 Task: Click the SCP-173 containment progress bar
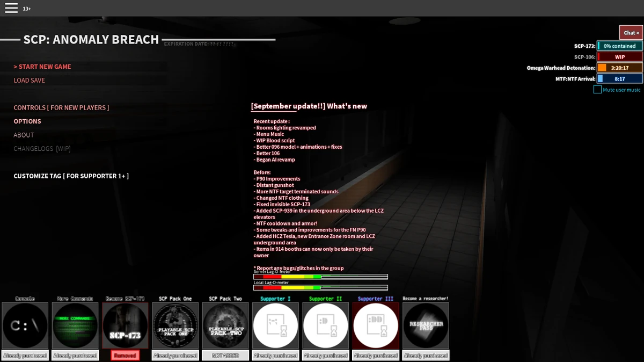[618, 46]
